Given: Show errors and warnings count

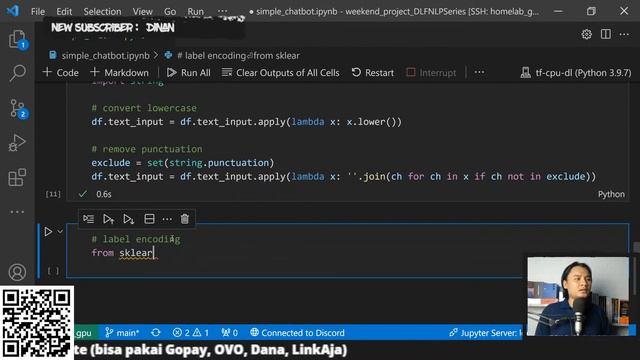Looking at the screenshot, I should point(191,333).
